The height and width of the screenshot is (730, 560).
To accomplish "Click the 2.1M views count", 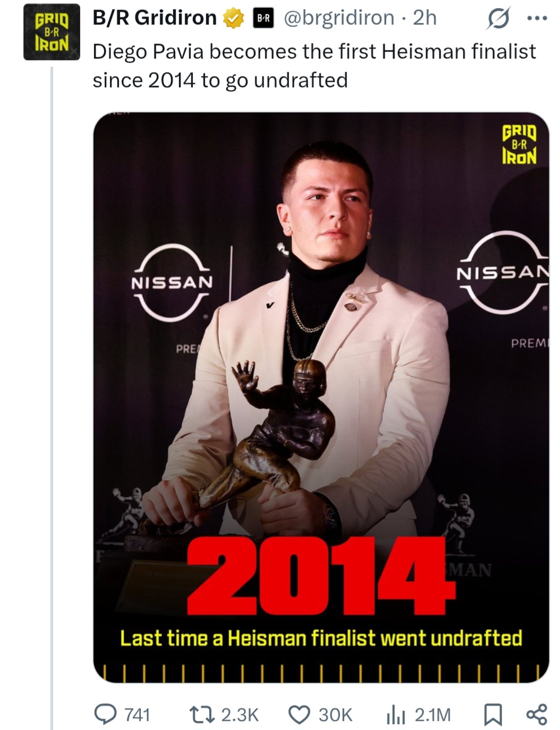I will (x=432, y=715).
